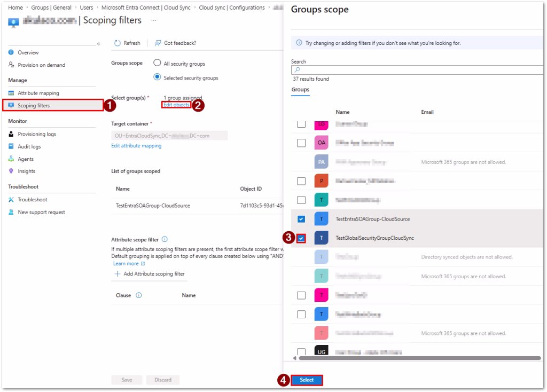Uncheck the TestEntraSOAGroup-CloudSource checkbox
547x392 pixels.
(x=301, y=219)
